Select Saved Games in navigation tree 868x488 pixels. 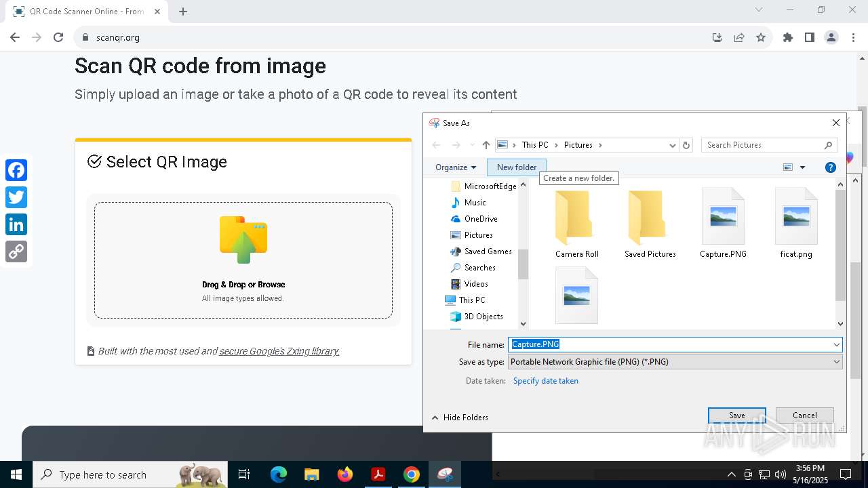[x=488, y=251]
